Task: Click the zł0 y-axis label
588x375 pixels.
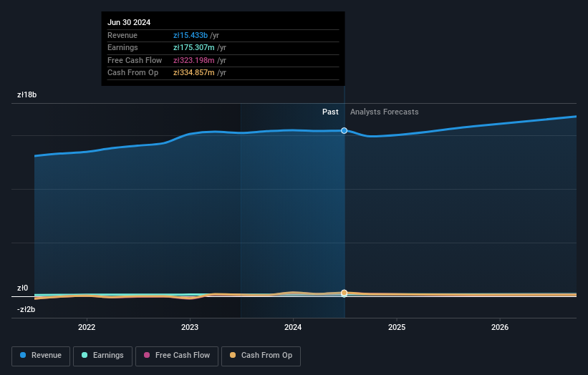Action: point(22,288)
